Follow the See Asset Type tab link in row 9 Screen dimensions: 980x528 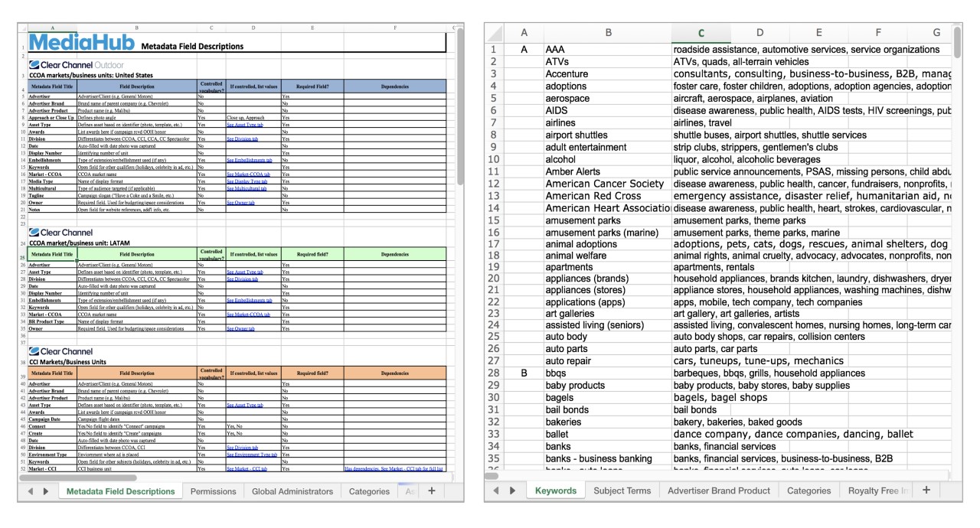click(x=245, y=125)
